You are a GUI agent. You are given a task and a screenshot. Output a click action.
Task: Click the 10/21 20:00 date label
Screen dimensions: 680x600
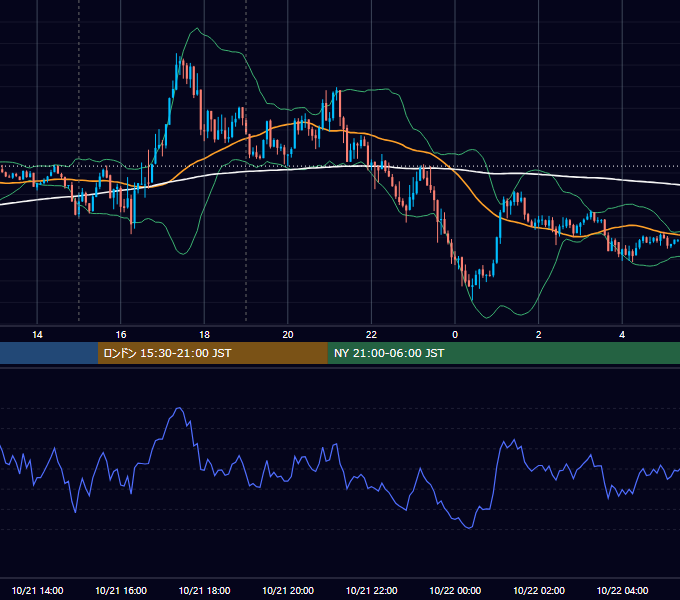pyautogui.click(x=288, y=590)
